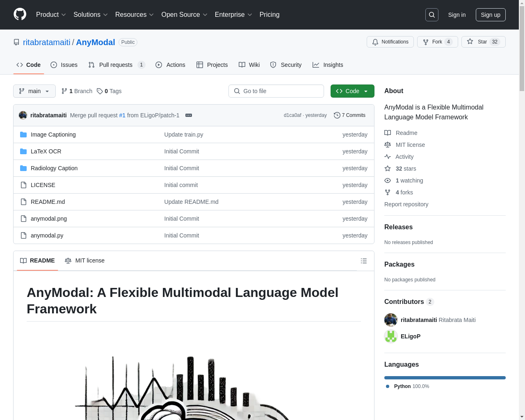Expand the green Code dropdown

click(352, 91)
